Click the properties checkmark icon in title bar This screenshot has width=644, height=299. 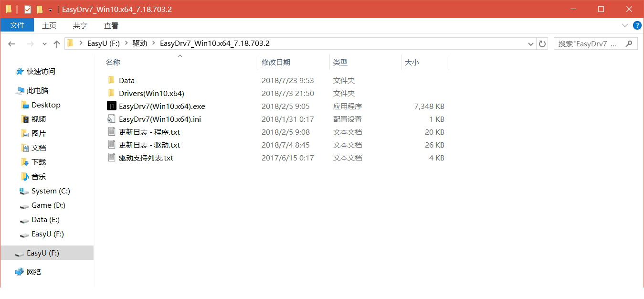point(28,9)
